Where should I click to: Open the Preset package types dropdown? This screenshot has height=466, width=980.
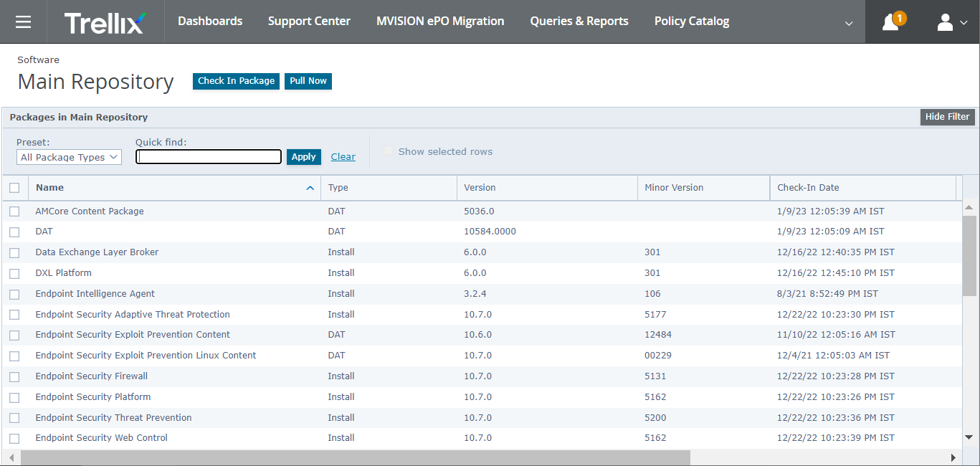(69, 157)
